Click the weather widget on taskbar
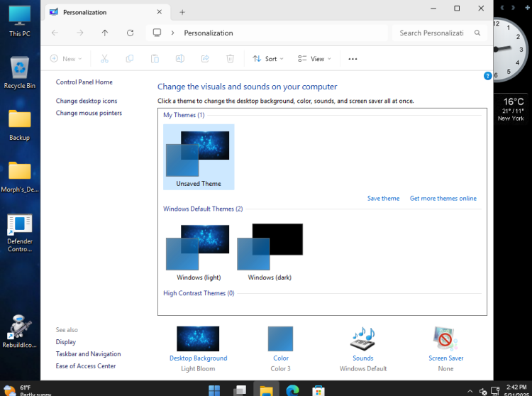 click(27, 390)
